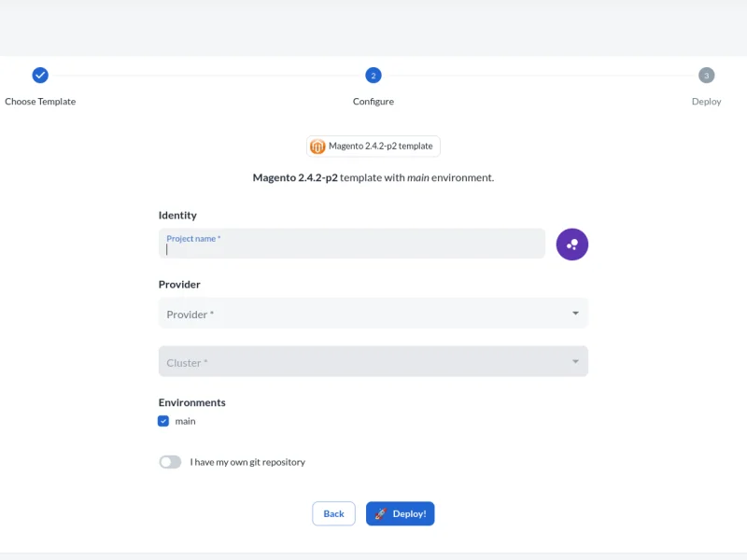
Task: Click the Deploy step label
Action: tap(706, 102)
